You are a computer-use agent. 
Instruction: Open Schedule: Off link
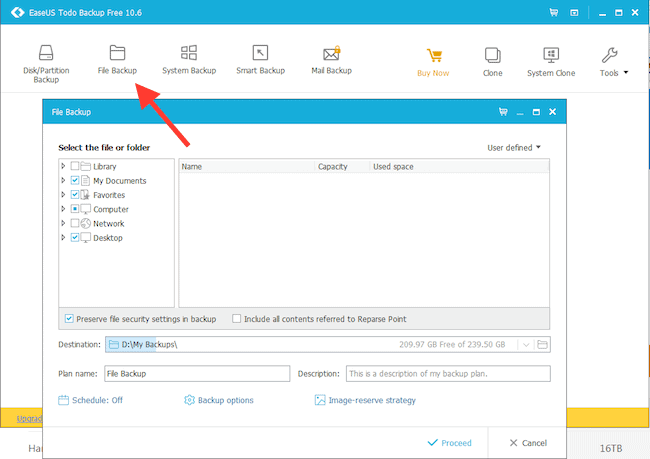97,400
